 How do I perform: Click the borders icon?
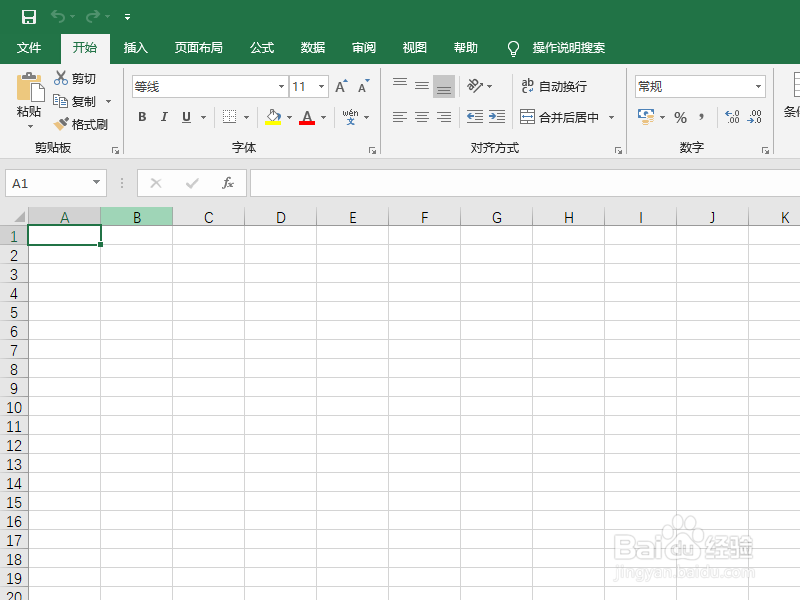[x=230, y=117]
